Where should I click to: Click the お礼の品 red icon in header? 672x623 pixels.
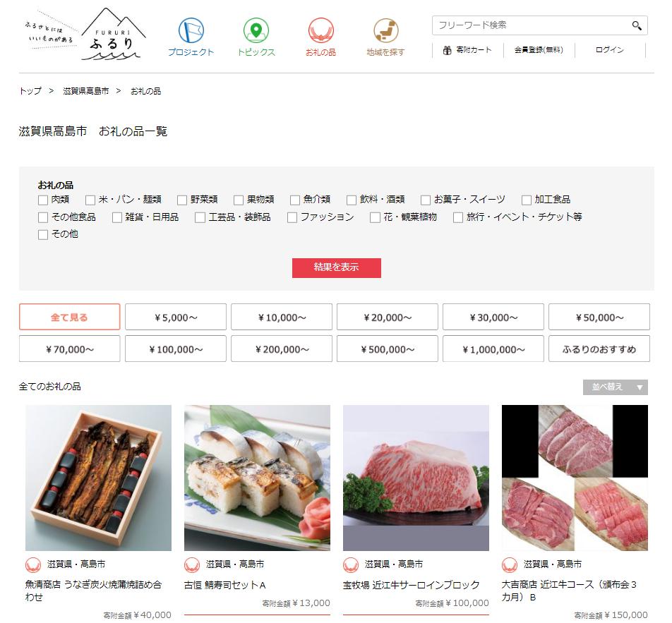[320, 30]
